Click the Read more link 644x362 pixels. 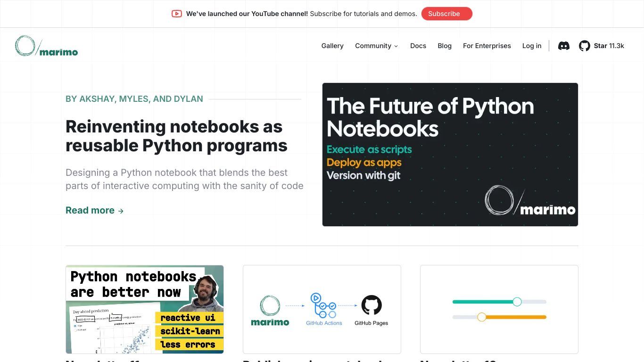point(94,210)
